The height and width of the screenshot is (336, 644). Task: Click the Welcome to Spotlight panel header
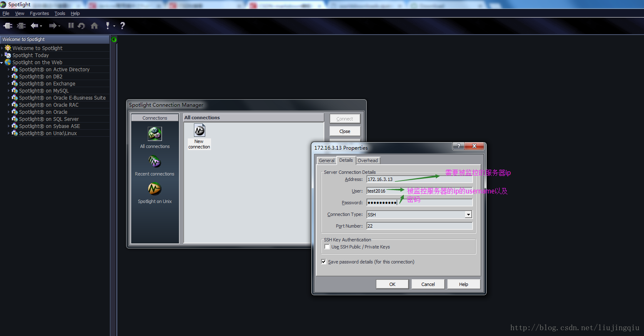tap(55, 39)
